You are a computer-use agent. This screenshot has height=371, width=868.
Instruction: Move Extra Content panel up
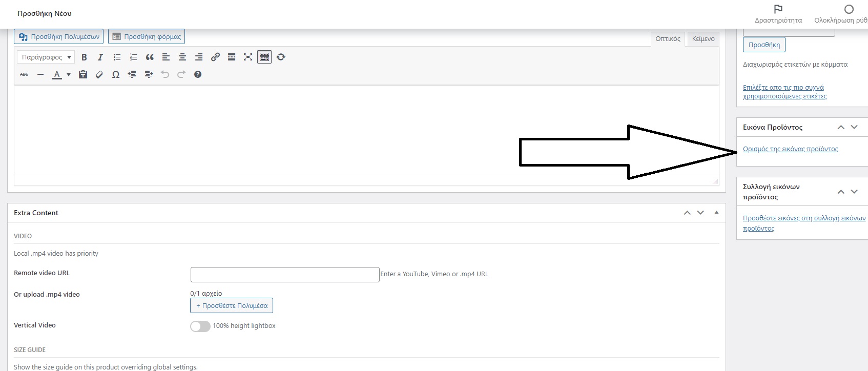(687, 213)
